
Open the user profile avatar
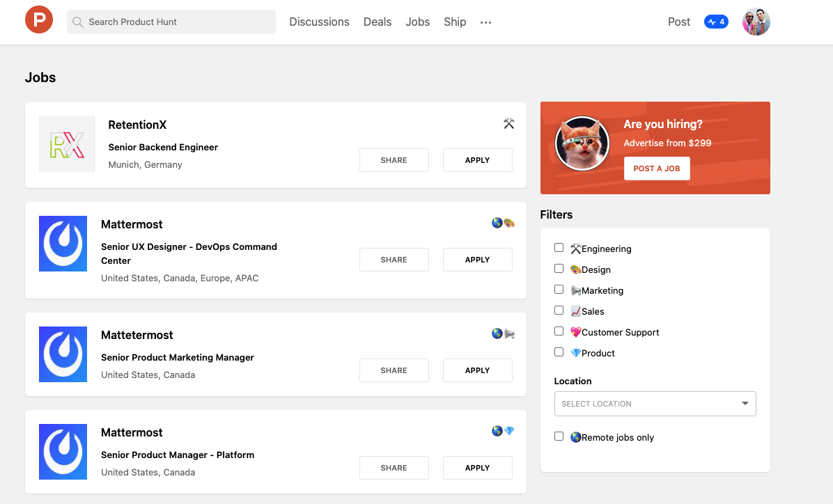point(756,22)
